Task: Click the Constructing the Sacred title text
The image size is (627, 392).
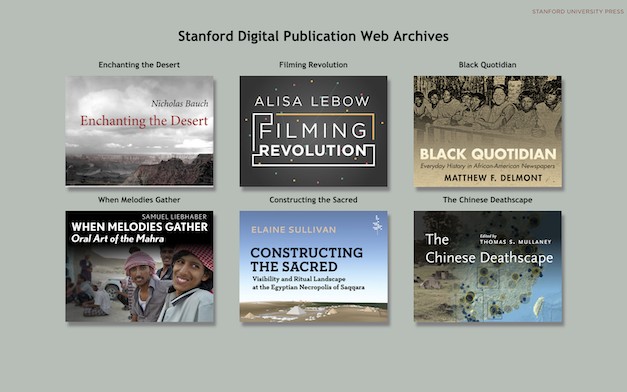Action: [x=313, y=200]
